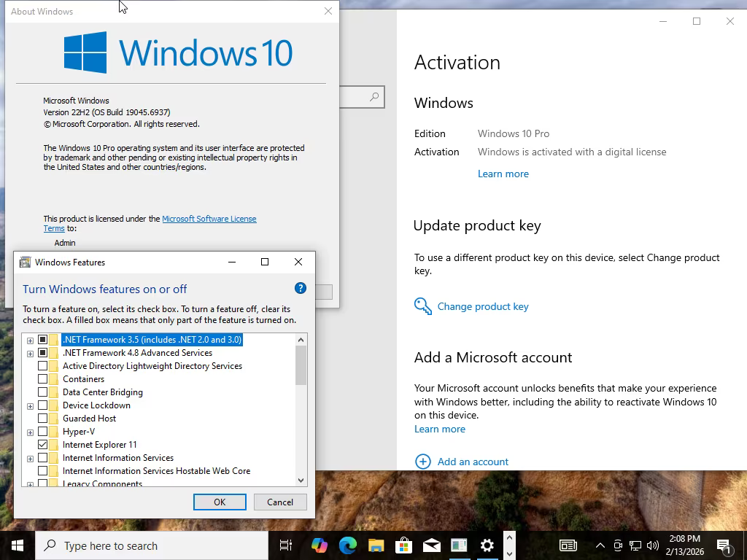Open the taskbar clock and date

tap(684, 545)
